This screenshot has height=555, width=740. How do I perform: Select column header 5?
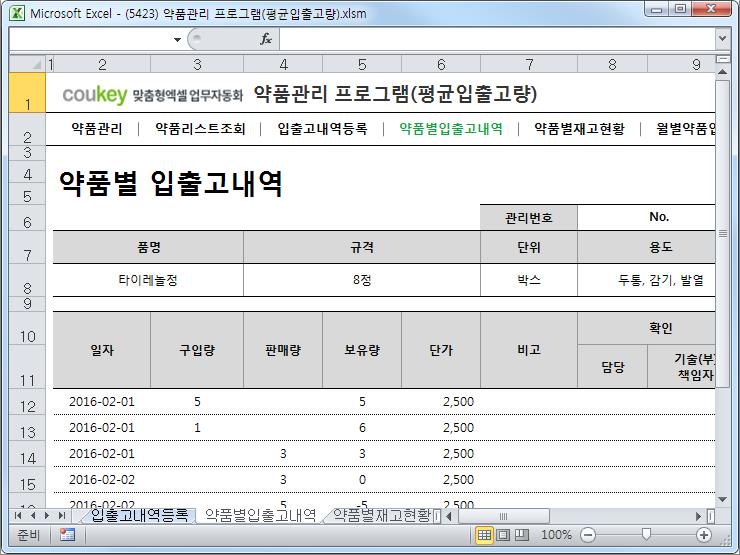coord(362,64)
